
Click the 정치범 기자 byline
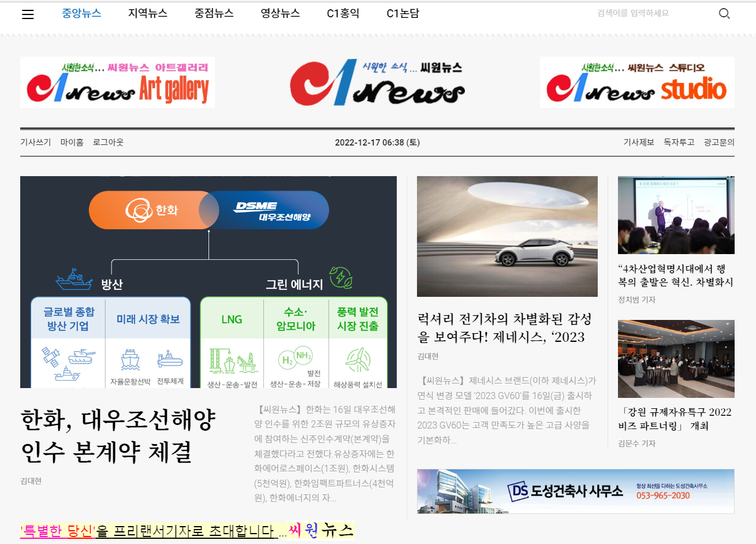637,300
